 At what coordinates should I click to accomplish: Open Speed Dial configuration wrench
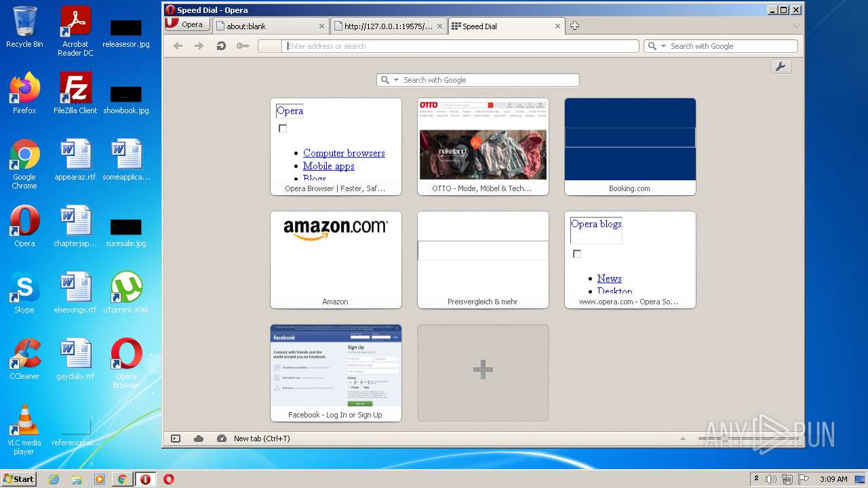[781, 66]
